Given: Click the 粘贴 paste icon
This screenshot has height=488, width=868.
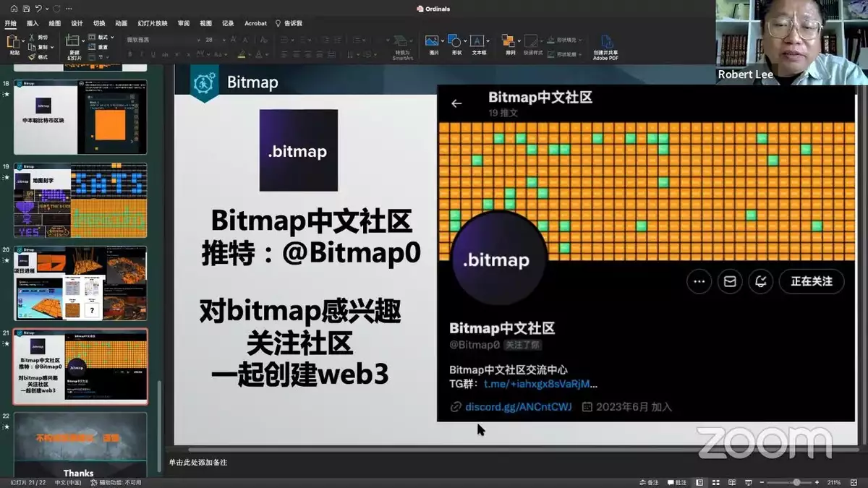Looking at the screenshot, I should 12,42.
